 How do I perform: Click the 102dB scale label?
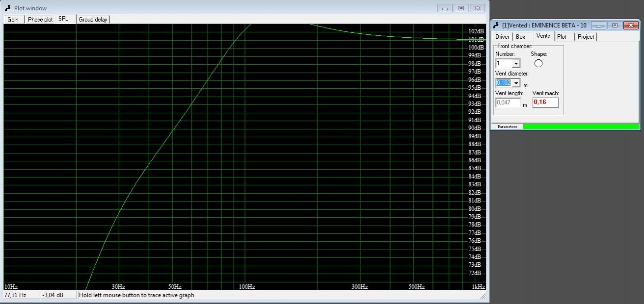point(476,31)
